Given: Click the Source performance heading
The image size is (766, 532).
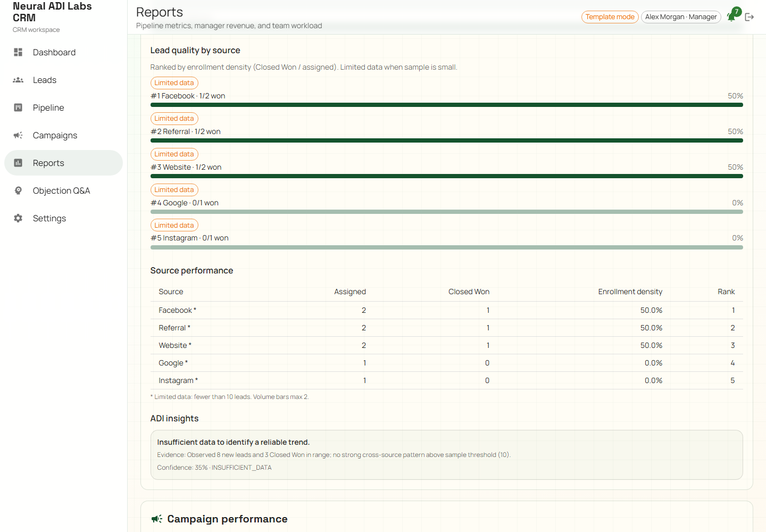Looking at the screenshot, I should pos(191,270).
